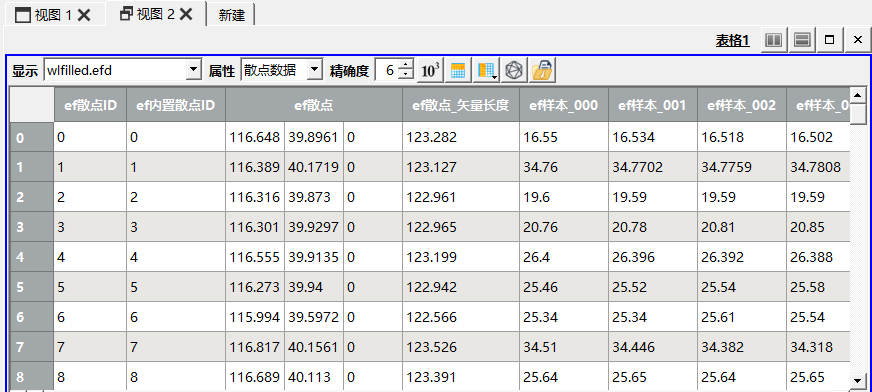Open the 属性 dropdown showing 散点数据

coord(281,71)
